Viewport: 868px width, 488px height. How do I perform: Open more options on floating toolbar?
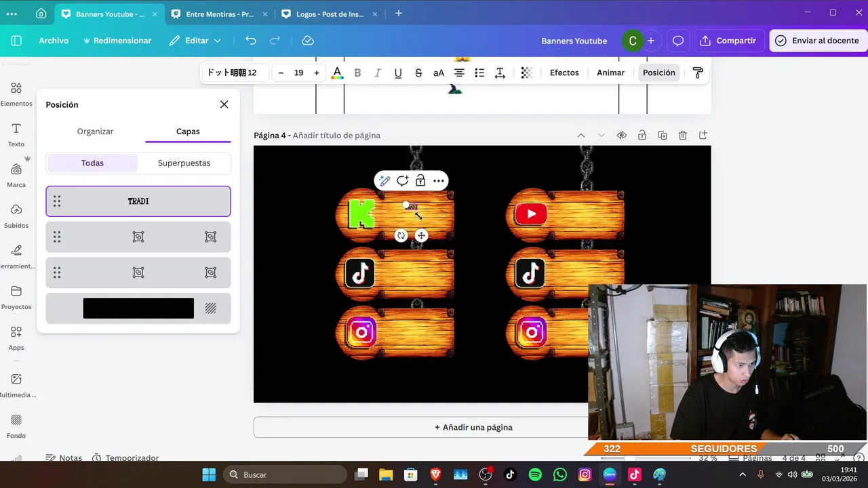coord(439,181)
